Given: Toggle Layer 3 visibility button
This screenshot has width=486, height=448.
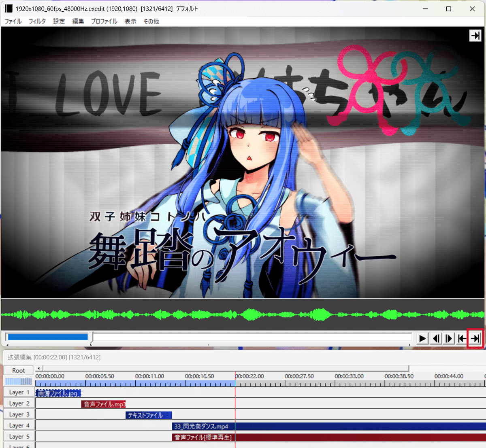Looking at the screenshot, I should tap(19, 414).
